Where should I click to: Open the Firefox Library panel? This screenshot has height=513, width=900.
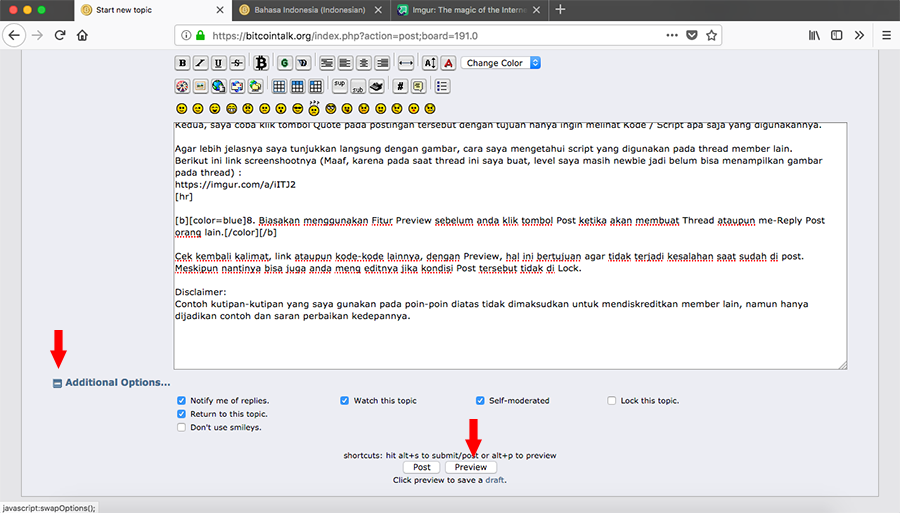[x=814, y=36]
